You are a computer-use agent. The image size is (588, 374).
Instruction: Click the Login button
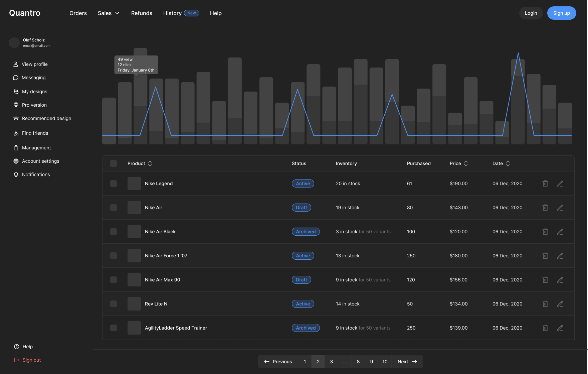531,13
